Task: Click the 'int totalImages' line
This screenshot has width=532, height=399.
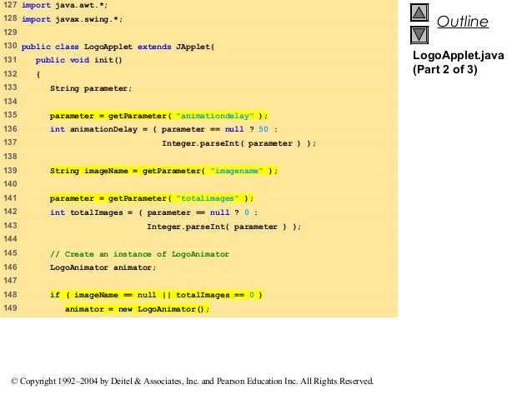Action: click(153, 212)
